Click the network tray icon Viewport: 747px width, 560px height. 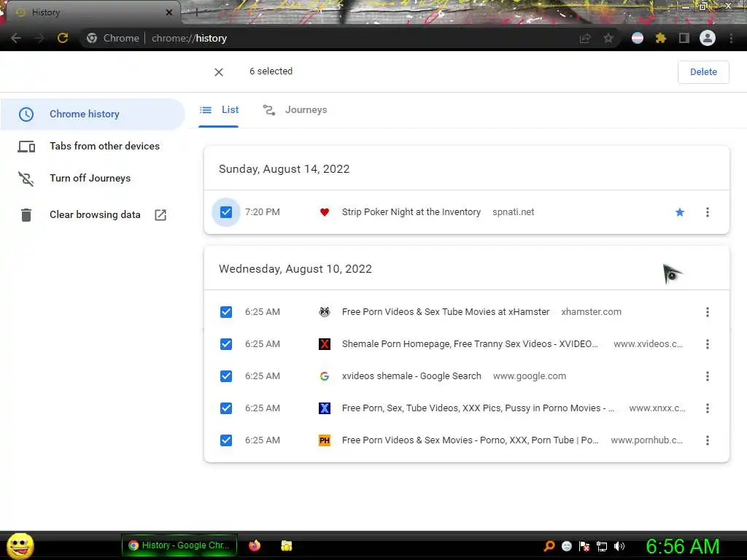602,546
